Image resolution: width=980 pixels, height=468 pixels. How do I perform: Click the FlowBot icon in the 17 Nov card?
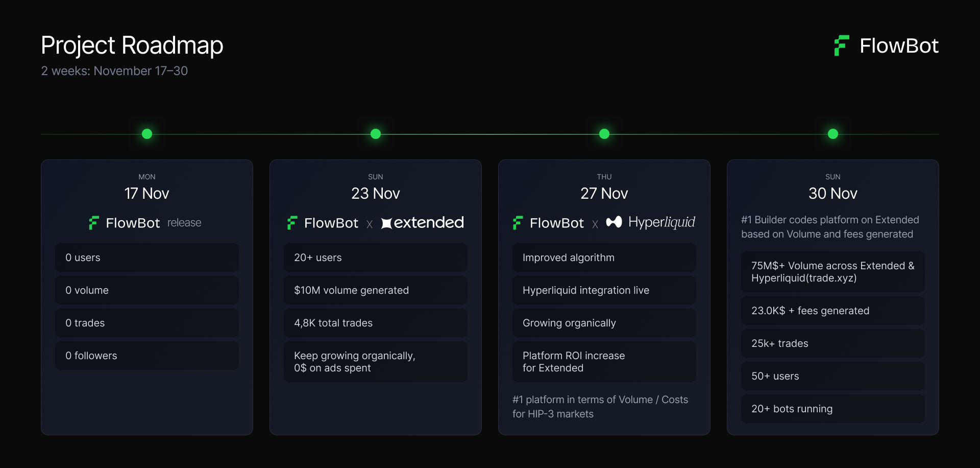tap(94, 223)
